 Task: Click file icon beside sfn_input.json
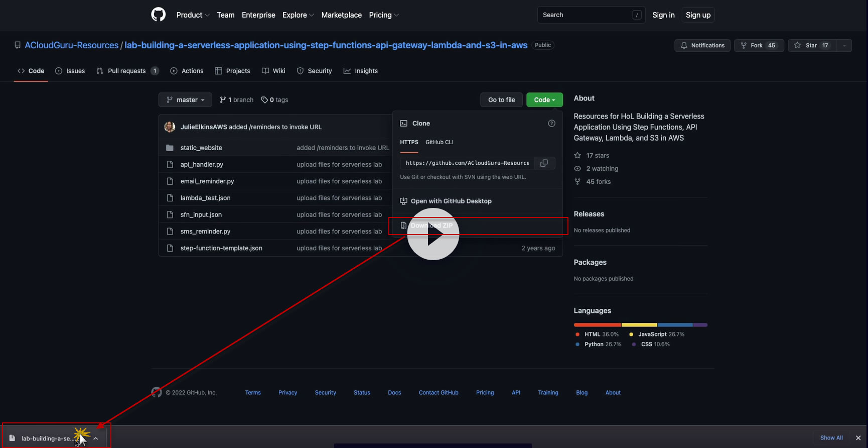click(170, 214)
